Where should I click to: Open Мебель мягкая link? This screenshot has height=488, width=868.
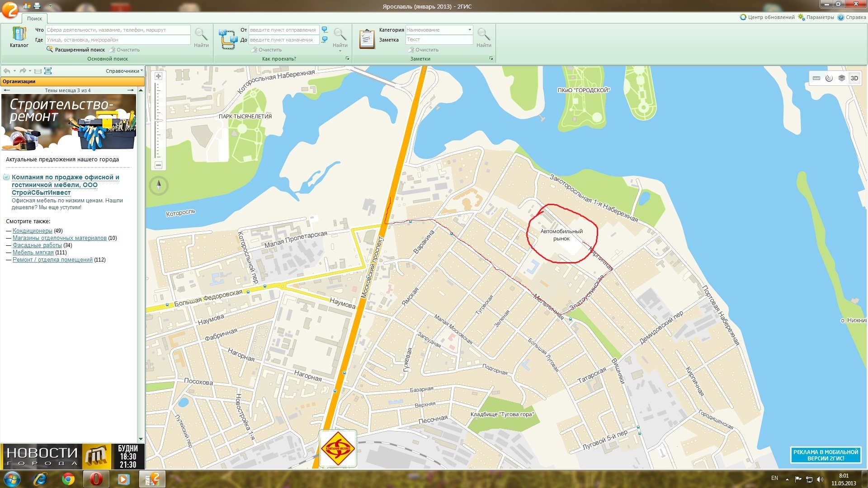coord(33,253)
